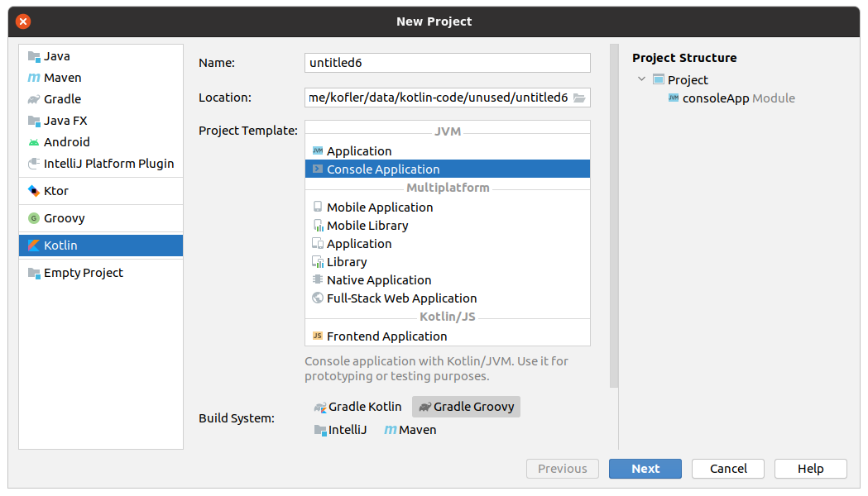Click the Maven 'm' icon in sidebar
Image resolution: width=868 pixels, height=496 pixels.
pyautogui.click(x=34, y=78)
